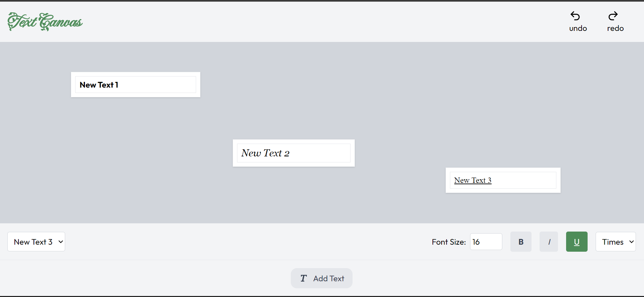Toggle bold formatting with the B button
The width and height of the screenshot is (644, 297).
(521, 242)
